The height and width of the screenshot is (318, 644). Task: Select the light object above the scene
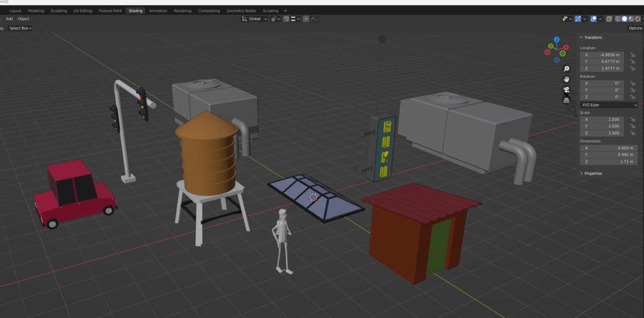pyautogui.click(x=382, y=39)
